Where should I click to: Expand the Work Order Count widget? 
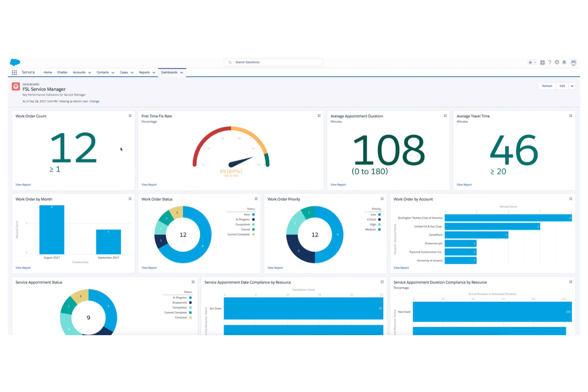(130, 116)
